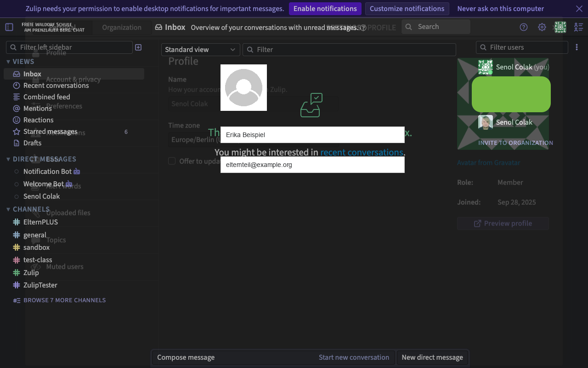The width and height of the screenshot is (588, 368).
Task: Click the sandbox channel hash icon
Action: (x=17, y=247)
